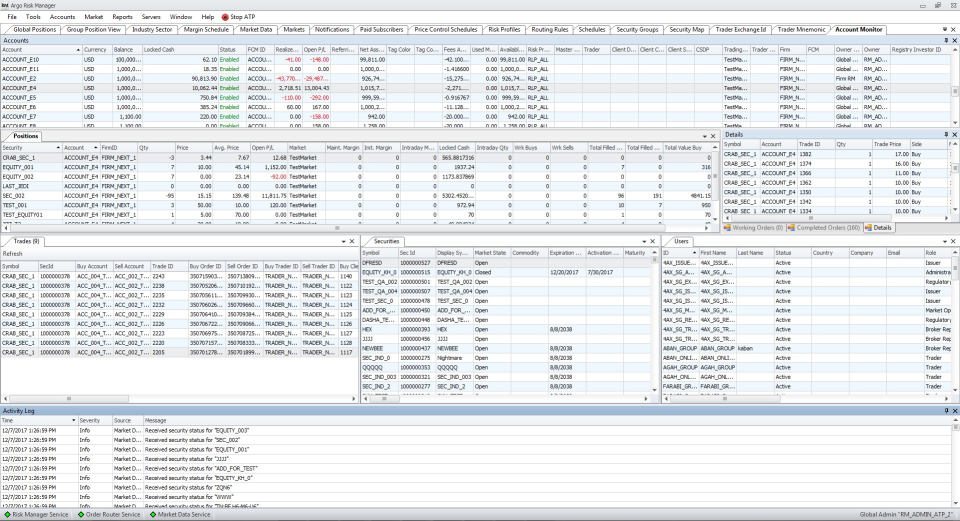The width and height of the screenshot is (960, 521).
Task: Click Refresh in the Trades panel
Action: (12, 253)
